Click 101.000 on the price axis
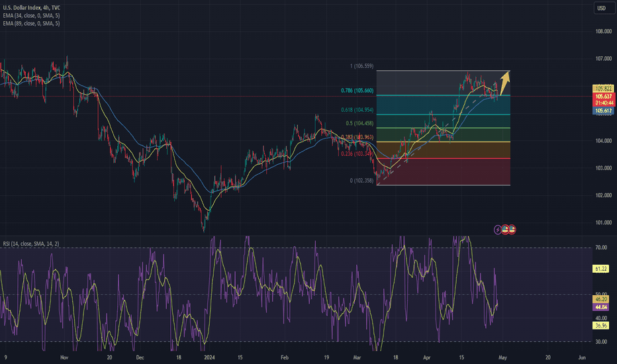Image resolution: width=617 pixels, height=364 pixels. 603,223
